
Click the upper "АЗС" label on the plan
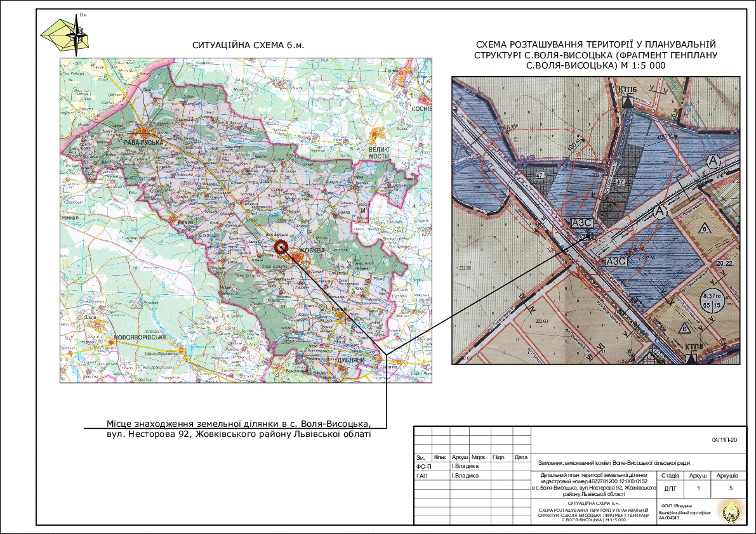(x=581, y=223)
